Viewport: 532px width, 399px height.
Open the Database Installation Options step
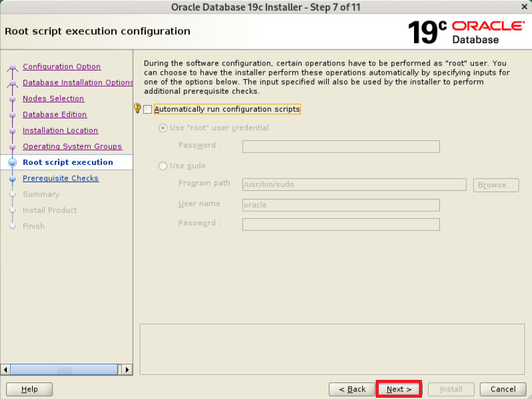(x=78, y=82)
